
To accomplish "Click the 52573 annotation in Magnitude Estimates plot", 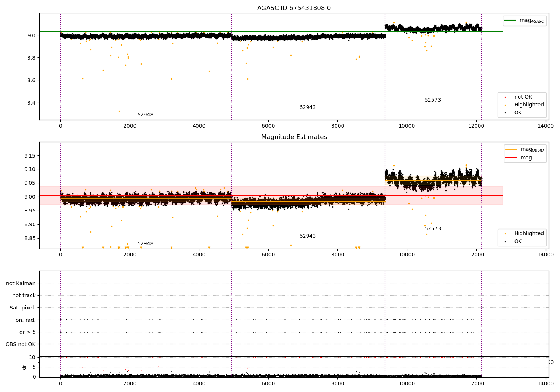I will [x=433, y=229].
